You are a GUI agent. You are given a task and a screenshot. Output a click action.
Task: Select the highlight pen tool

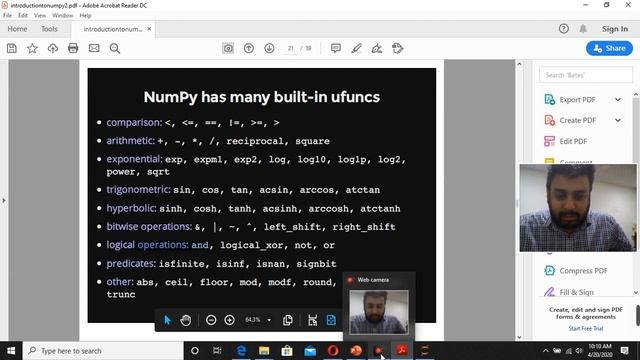tap(356, 48)
